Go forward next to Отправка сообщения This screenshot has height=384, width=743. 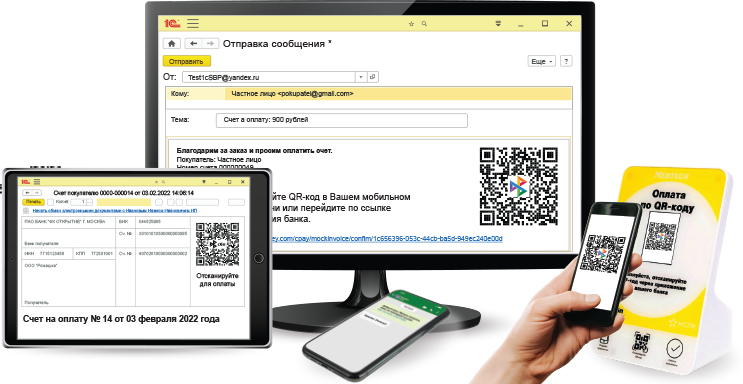[x=210, y=44]
